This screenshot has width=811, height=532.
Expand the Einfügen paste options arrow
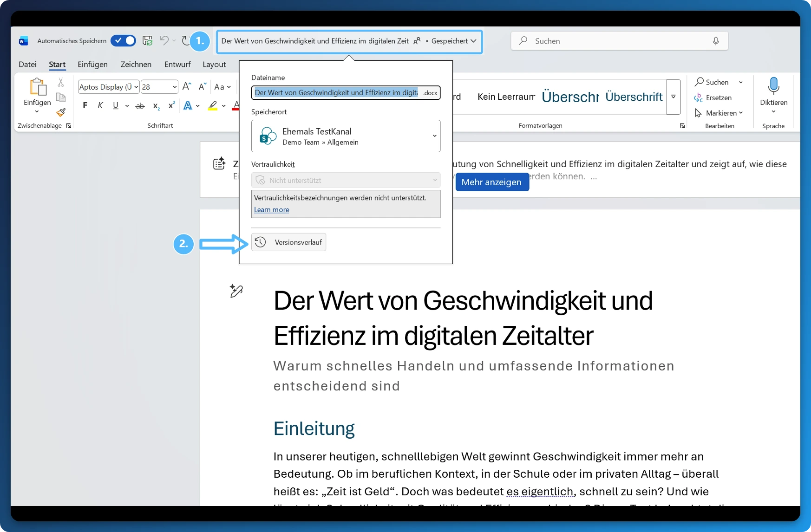37,111
